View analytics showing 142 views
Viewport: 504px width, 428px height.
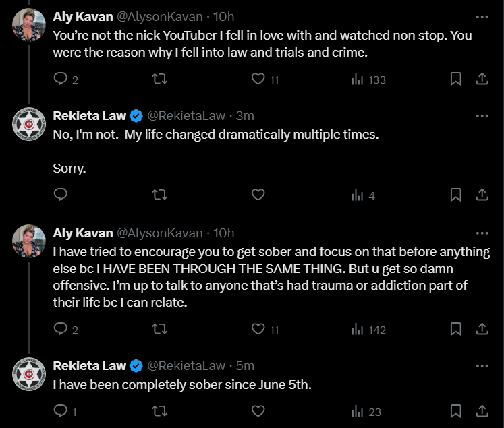pos(368,329)
